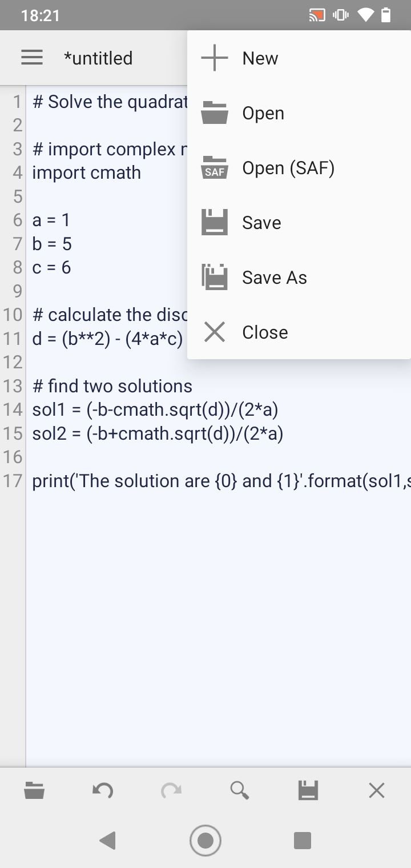Open search with the magnifier icon
The width and height of the screenshot is (411, 868).
point(240,790)
